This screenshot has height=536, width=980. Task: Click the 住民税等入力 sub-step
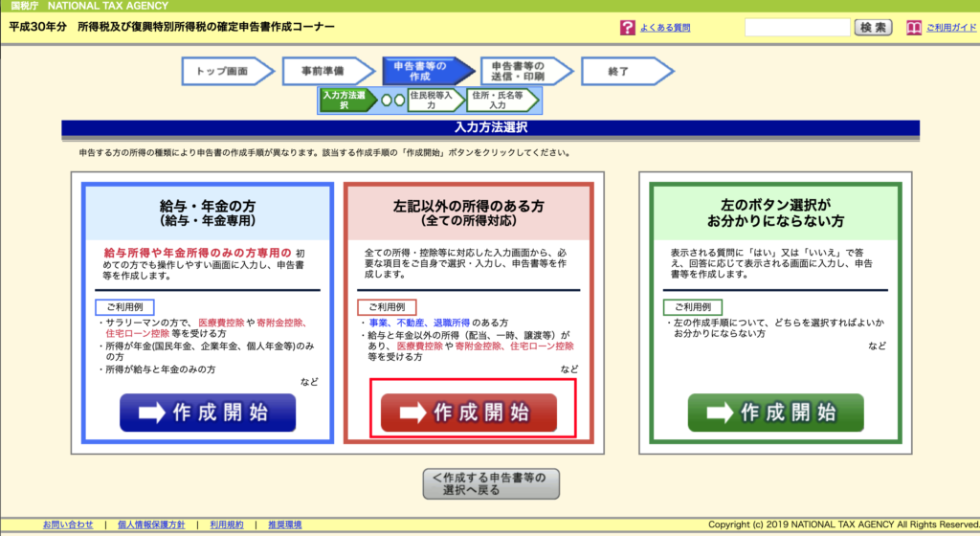[x=430, y=100]
